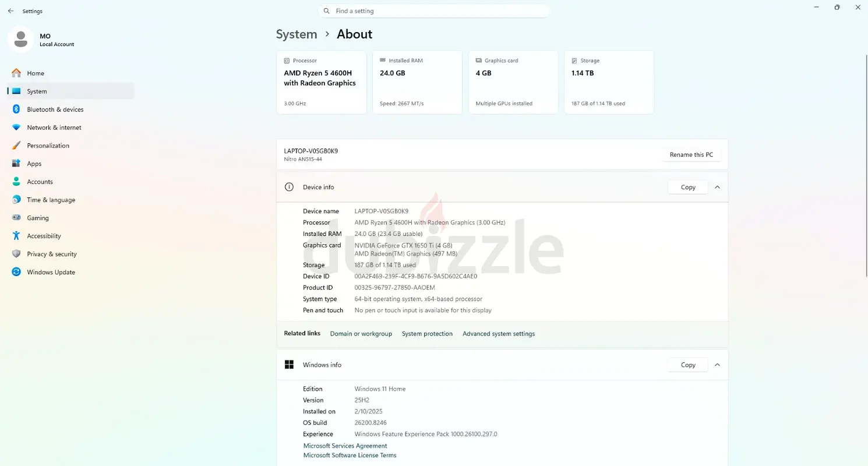The image size is (868, 466).
Task: Click the Windows logo icon beside Windows info
Action: [x=289, y=365]
